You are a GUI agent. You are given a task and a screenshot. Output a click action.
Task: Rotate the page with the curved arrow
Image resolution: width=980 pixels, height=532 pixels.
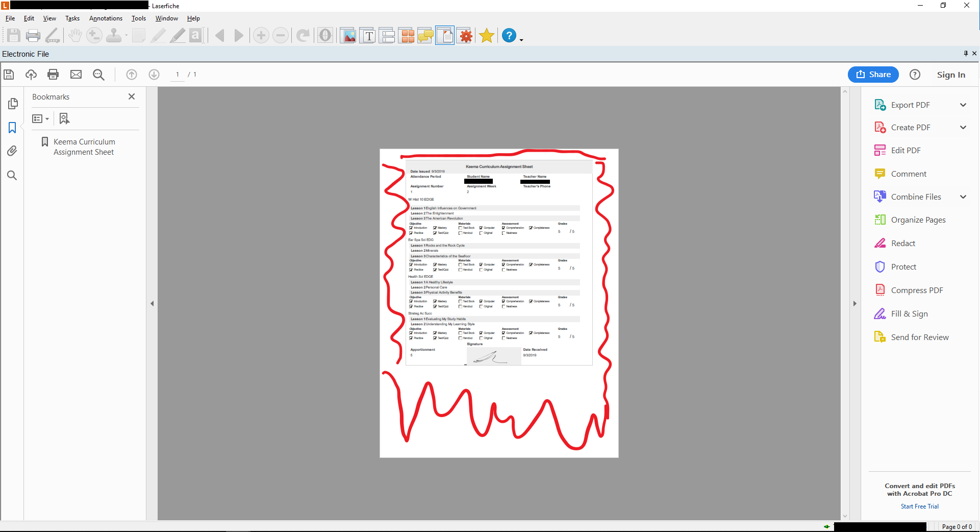click(303, 36)
